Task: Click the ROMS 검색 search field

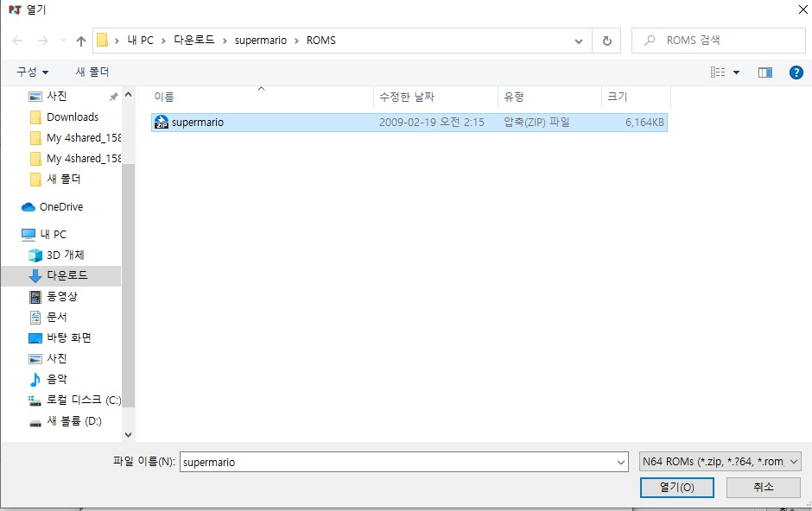Action: pos(718,41)
